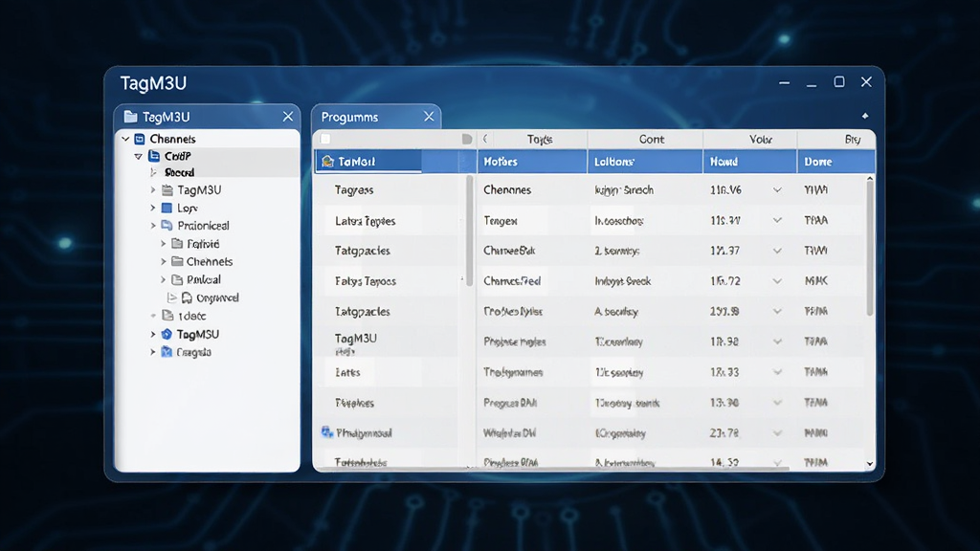Click the blue hexagon icon of the TagMSU tree row
980x551 pixels.
(x=167, y=334)
